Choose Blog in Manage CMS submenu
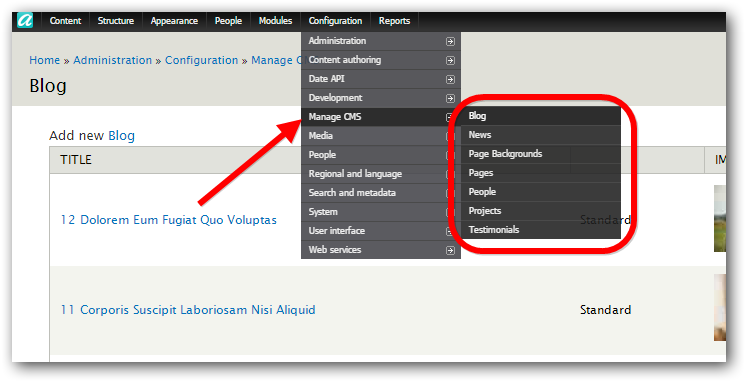This screenshot has width=746, height=382. [541, 116]
